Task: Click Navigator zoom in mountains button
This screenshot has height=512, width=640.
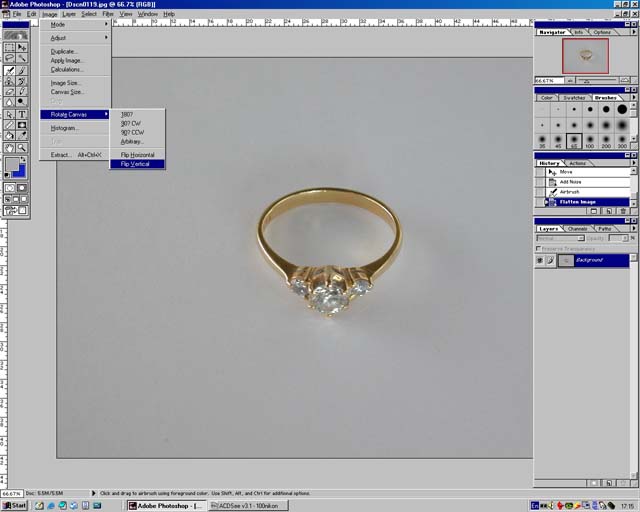Action: tap(624, 80)
